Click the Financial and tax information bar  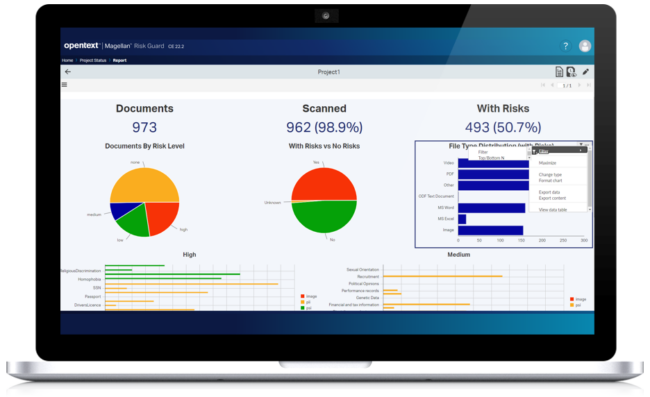[x=427, y=304]
